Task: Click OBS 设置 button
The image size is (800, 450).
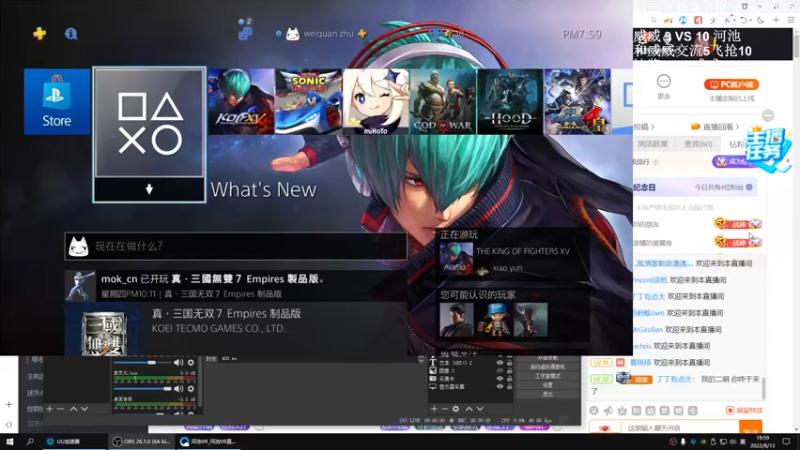Action: click(x=547, y=385)
